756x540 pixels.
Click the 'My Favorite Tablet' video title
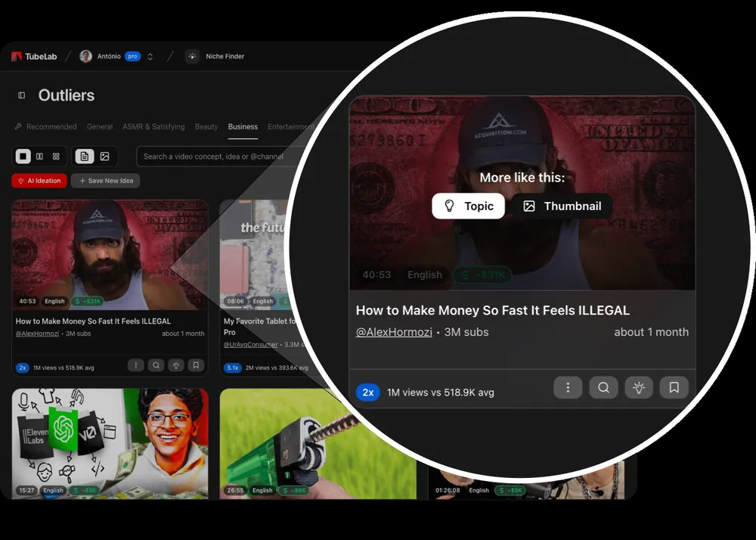pyautogui.click(x=259, y=327)
